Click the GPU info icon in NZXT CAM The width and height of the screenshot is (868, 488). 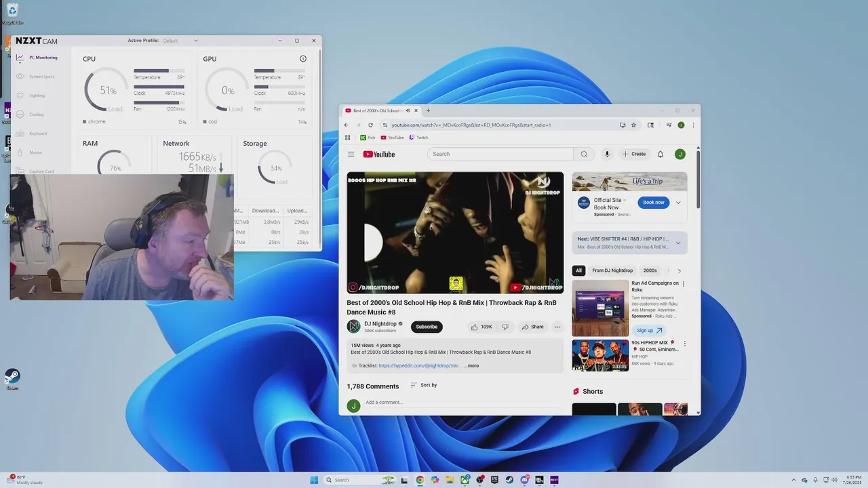(x=303, y=59)
